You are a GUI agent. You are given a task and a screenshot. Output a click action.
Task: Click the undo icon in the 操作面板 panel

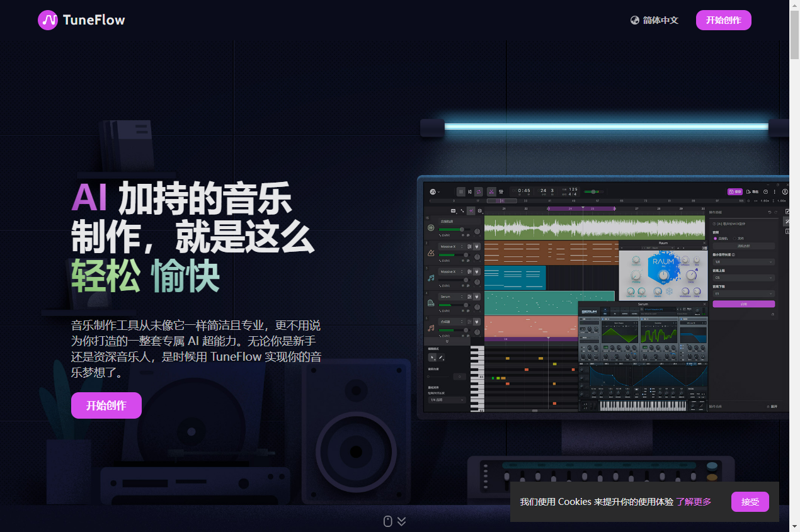click(770, 212)
